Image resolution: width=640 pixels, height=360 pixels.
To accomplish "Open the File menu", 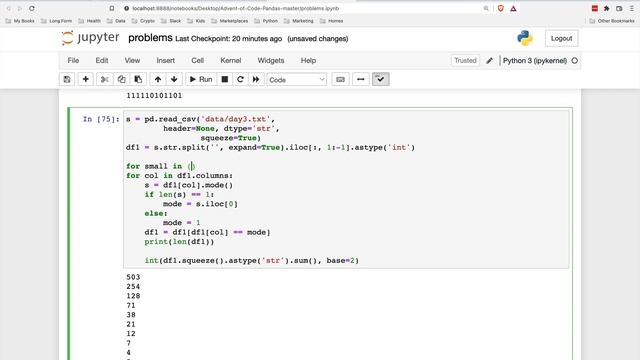I will click(x=73, y=60).
